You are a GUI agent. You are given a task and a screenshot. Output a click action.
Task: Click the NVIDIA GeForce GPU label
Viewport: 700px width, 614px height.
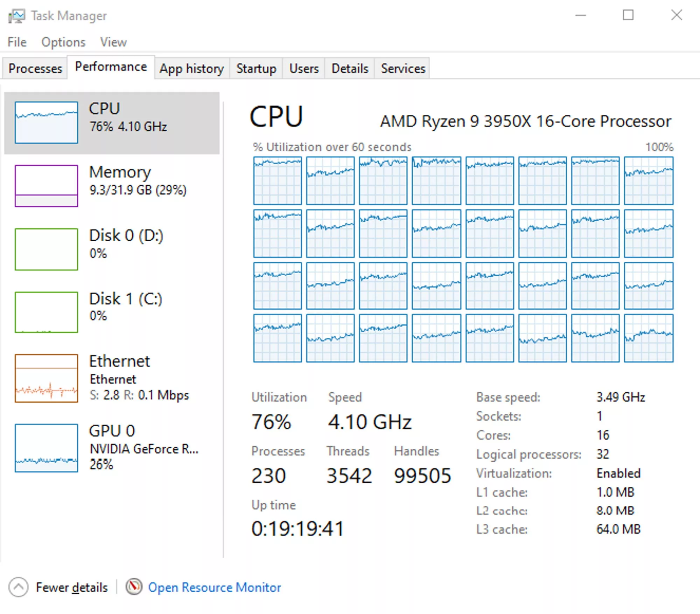(x=144, y=449)
